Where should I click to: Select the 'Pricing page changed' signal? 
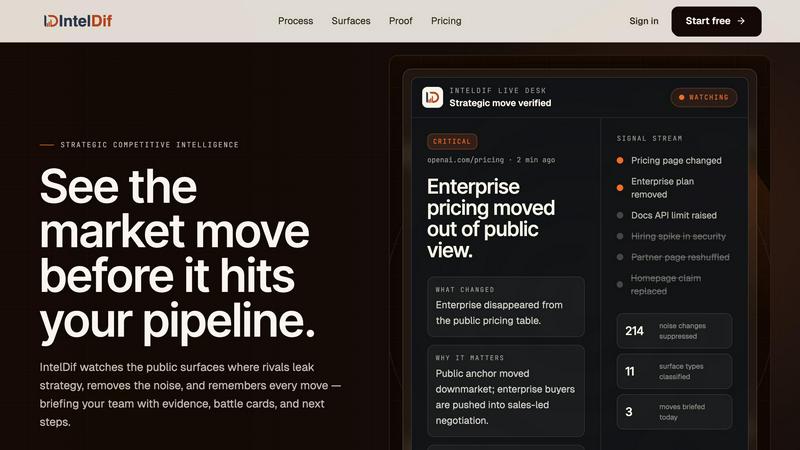pyautogui.click(x=669, y=160)
